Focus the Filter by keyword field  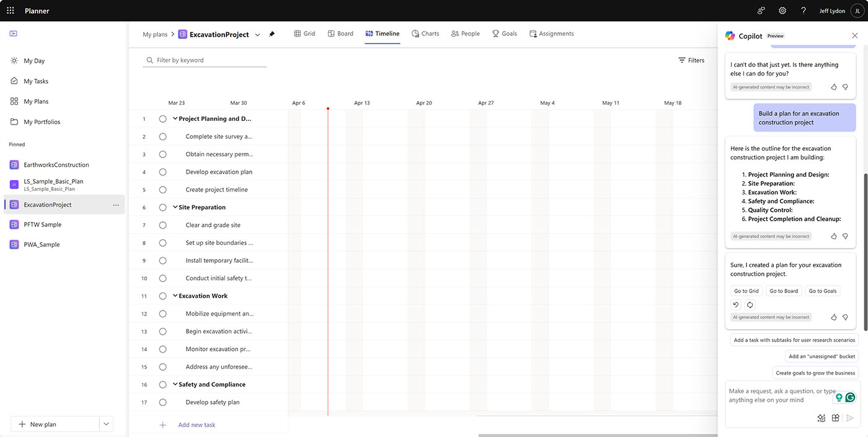pos(205,60)
